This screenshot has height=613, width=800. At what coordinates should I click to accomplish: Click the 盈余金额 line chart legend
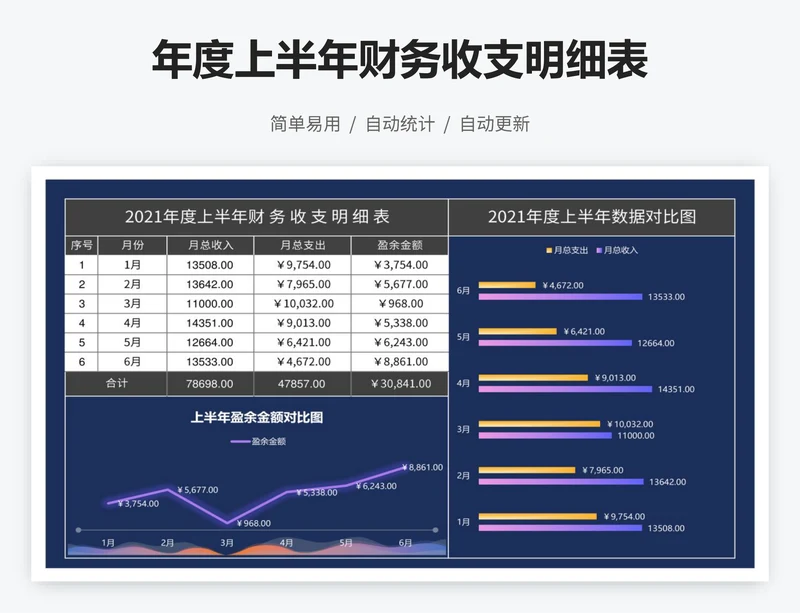pyautogui.click(x=258, y=442)
